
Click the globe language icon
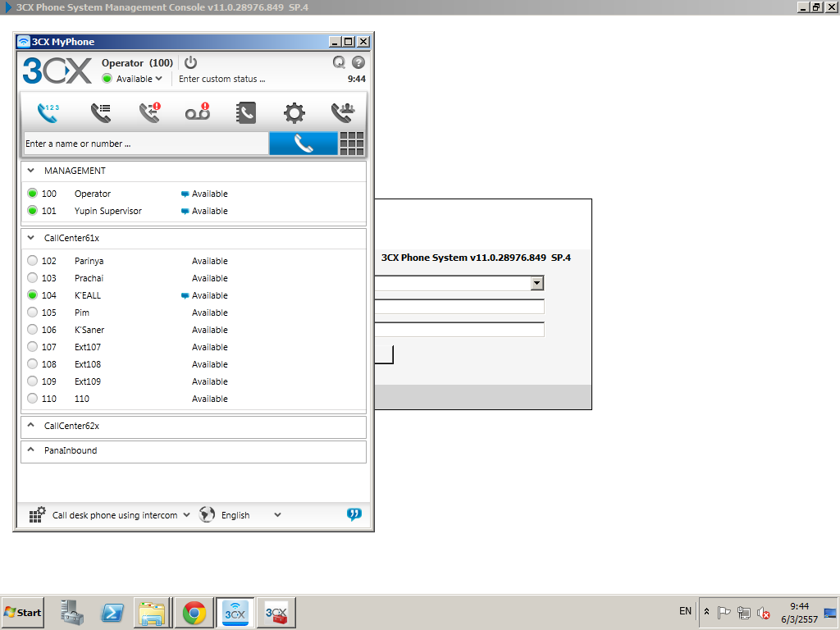pyautogui.click(x=207, y=514)
